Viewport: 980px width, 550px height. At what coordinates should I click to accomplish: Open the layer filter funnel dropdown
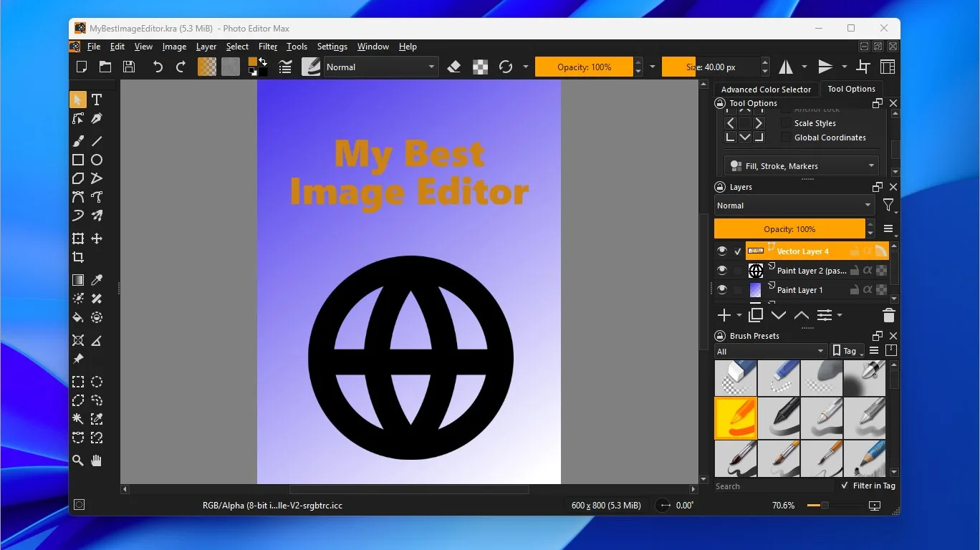(888, 206)
